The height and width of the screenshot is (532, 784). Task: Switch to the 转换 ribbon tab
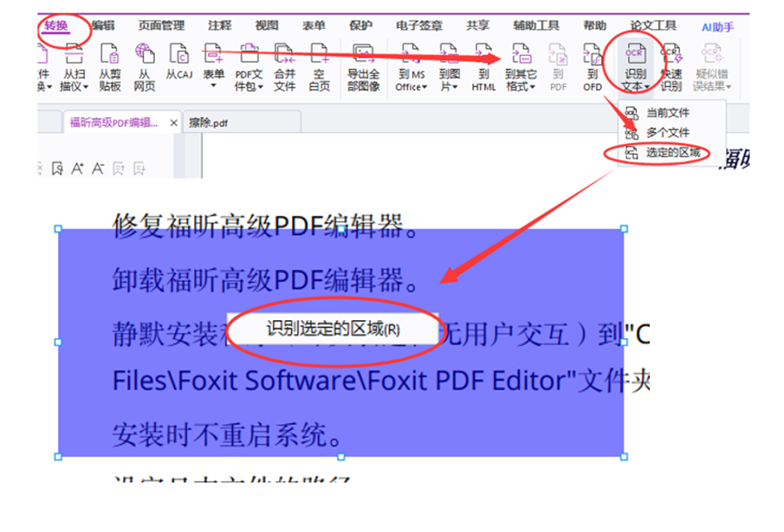click(56, 25)
